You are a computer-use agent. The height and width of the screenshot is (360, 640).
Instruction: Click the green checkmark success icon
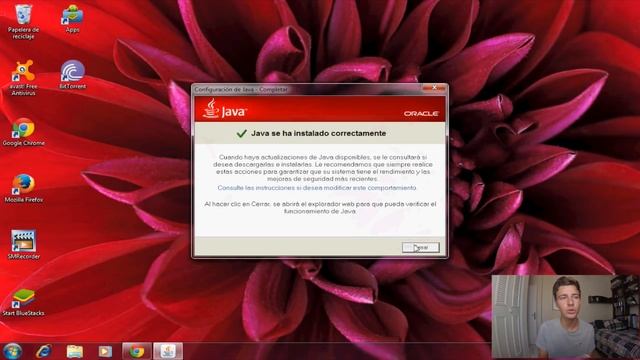click(242, 133)
